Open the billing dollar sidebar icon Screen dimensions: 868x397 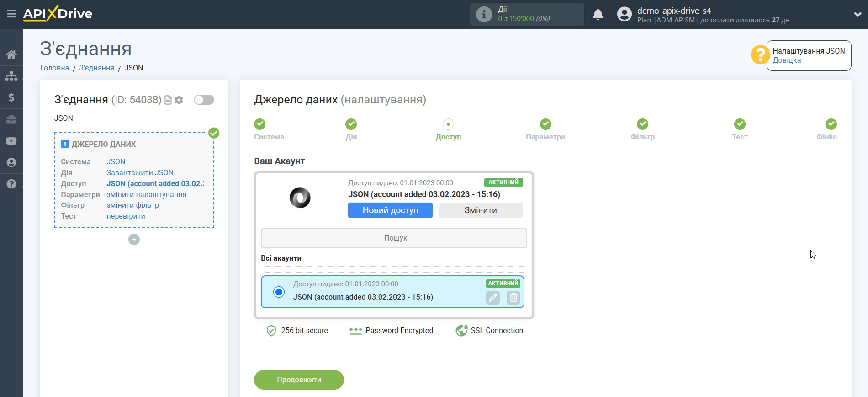11,97
